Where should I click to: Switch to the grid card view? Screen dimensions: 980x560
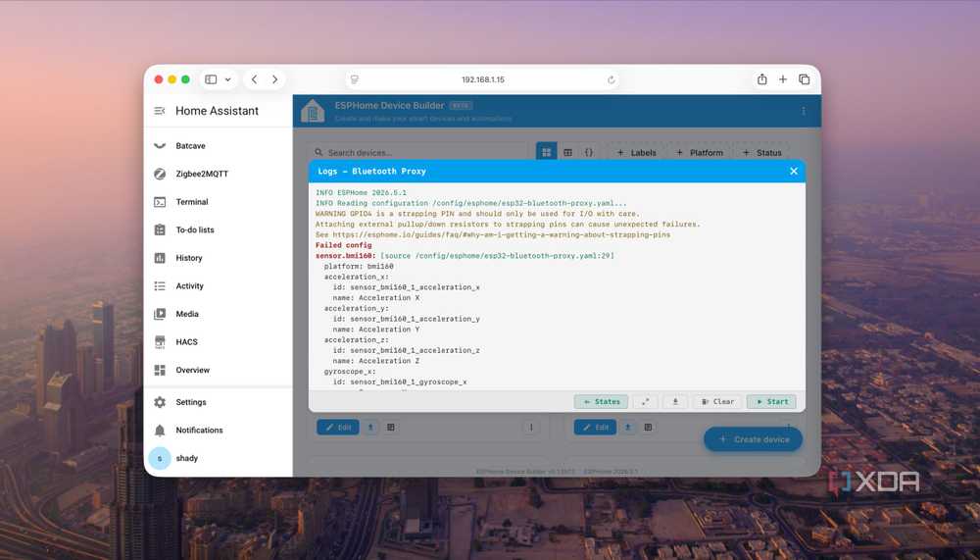coord(546,152)
